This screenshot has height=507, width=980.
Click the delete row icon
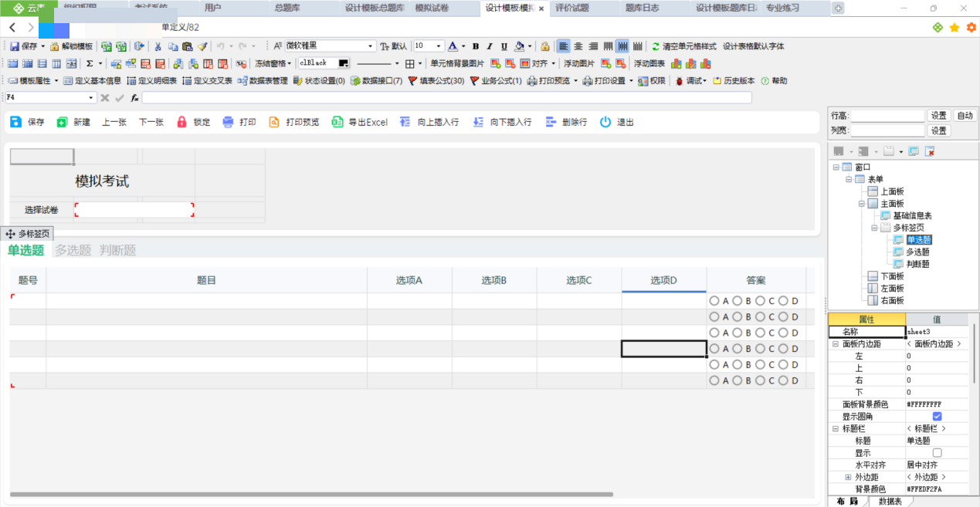(551, 122)
